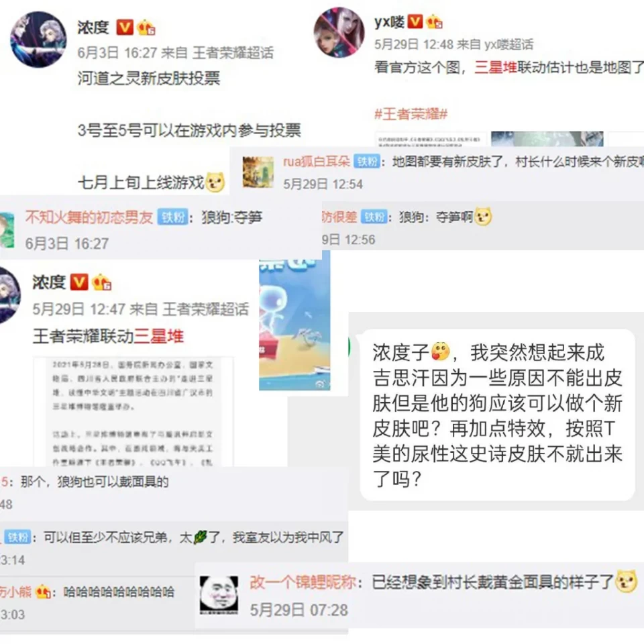Click the doge emoji after 七月上旬上线游戏

[215, 182]
